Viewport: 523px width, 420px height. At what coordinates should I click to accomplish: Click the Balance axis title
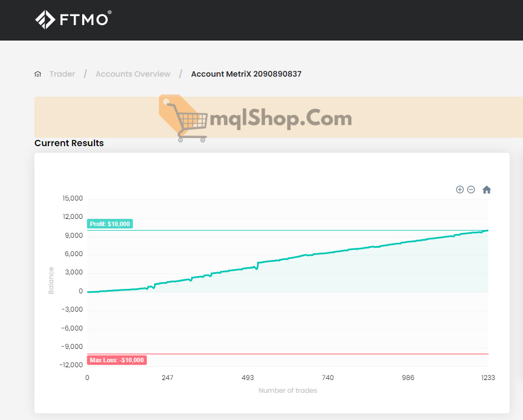coord(51,281)
